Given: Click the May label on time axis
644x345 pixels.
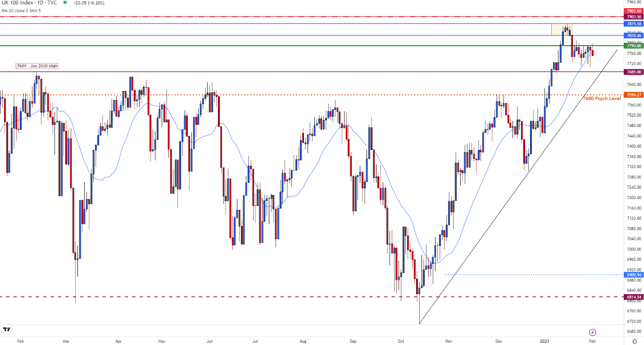Looking at the screenshot, I should coord(162,341).
